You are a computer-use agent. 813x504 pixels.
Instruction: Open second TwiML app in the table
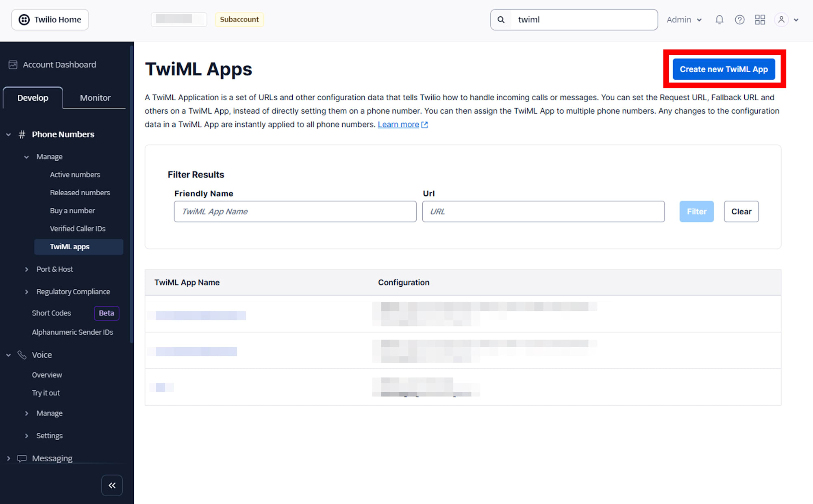pos(196,352)
